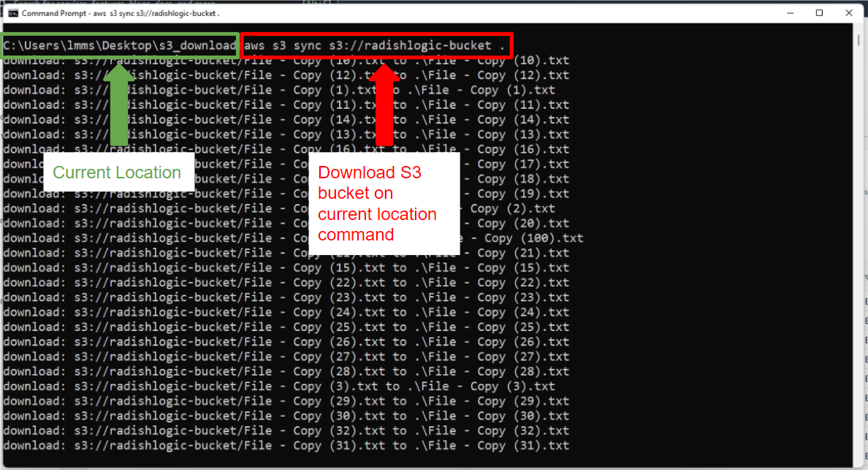Click the download line for Copy (14).txt

pyautogui.click(x=286, y=120)
